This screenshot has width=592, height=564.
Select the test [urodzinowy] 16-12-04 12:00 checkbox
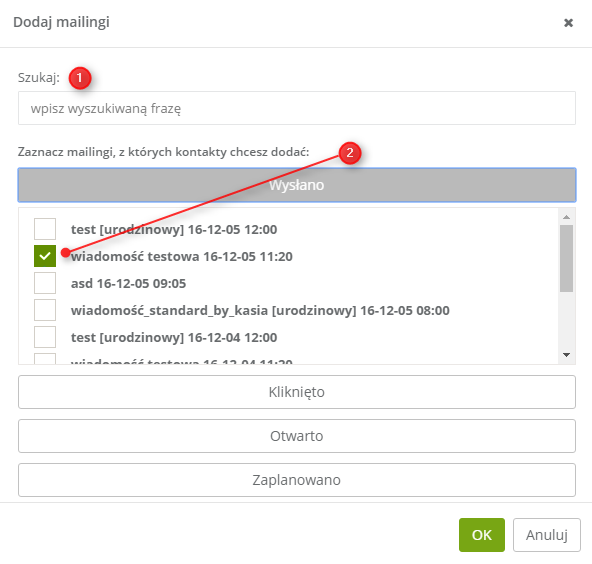tap(45, 337)
